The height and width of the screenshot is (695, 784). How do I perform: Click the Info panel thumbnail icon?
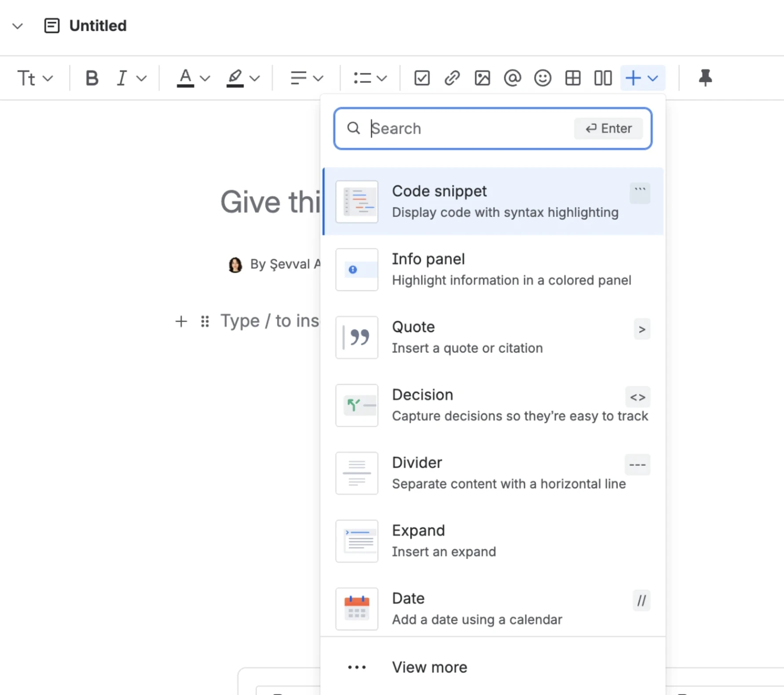tap(357, 269)
